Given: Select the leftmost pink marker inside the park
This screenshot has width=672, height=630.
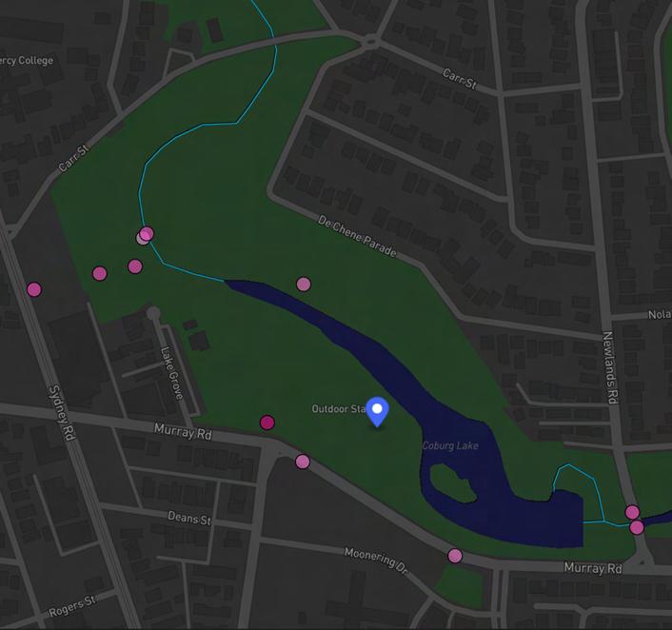Looking at the screenshot, I should coord(99,273).
